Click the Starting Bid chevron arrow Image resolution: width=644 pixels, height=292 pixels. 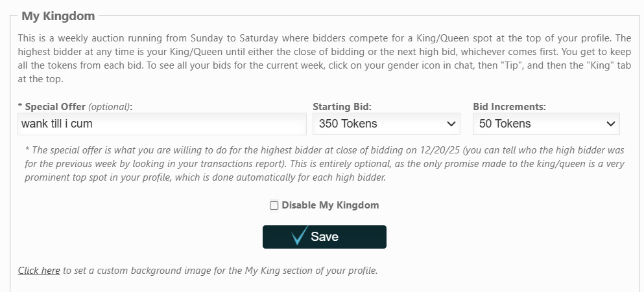point(451,124)
